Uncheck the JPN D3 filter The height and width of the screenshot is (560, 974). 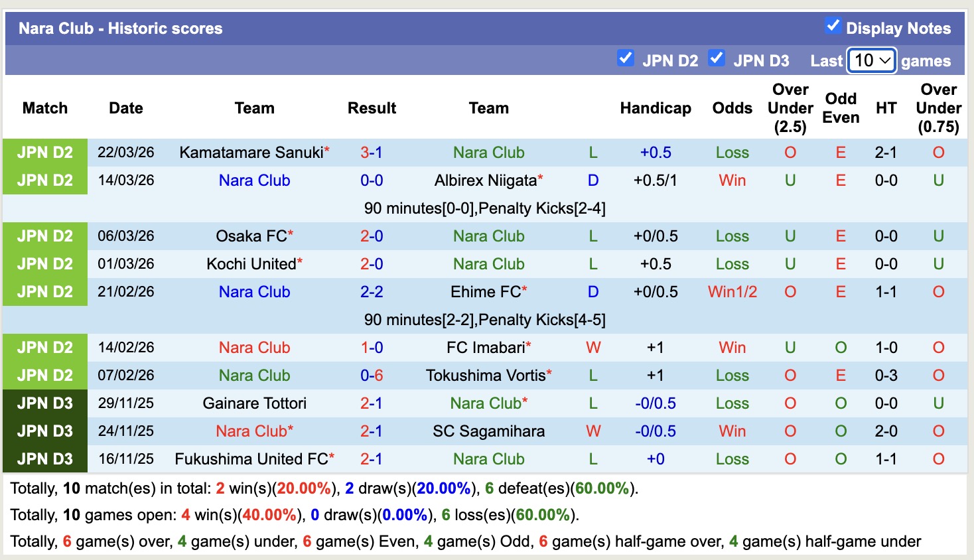(x=717, y=58)
